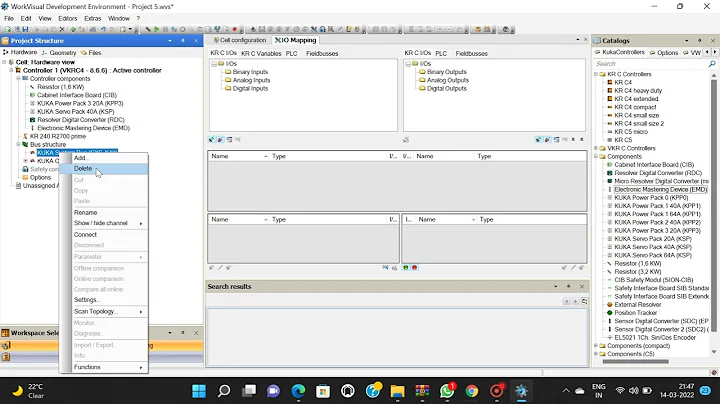Click the search magnifier icon in Catalogs

[712, 64]
